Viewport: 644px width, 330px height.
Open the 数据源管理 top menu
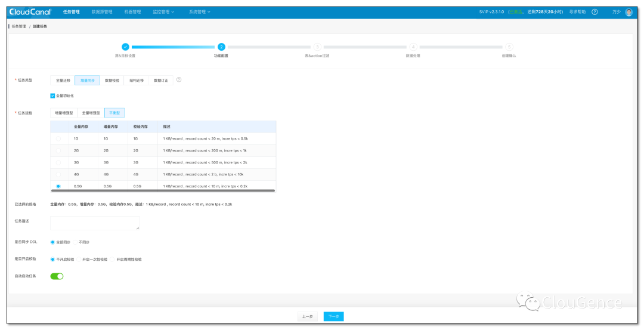click(102, 12)
